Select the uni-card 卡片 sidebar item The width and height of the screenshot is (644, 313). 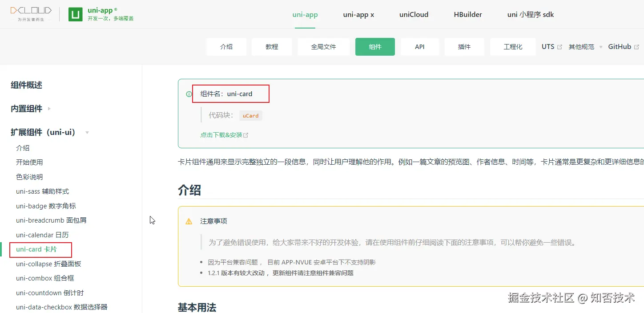(x=36, y=249)
